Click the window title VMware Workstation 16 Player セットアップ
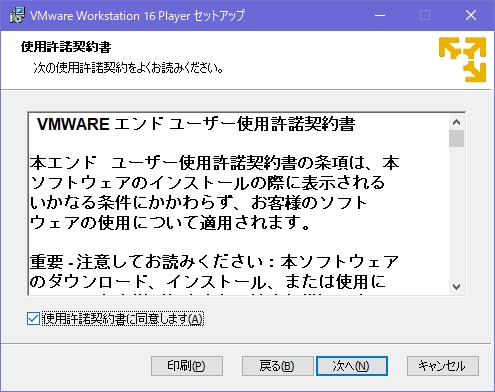The width and height of the screenshot is (495, 392). pos(137,16)
